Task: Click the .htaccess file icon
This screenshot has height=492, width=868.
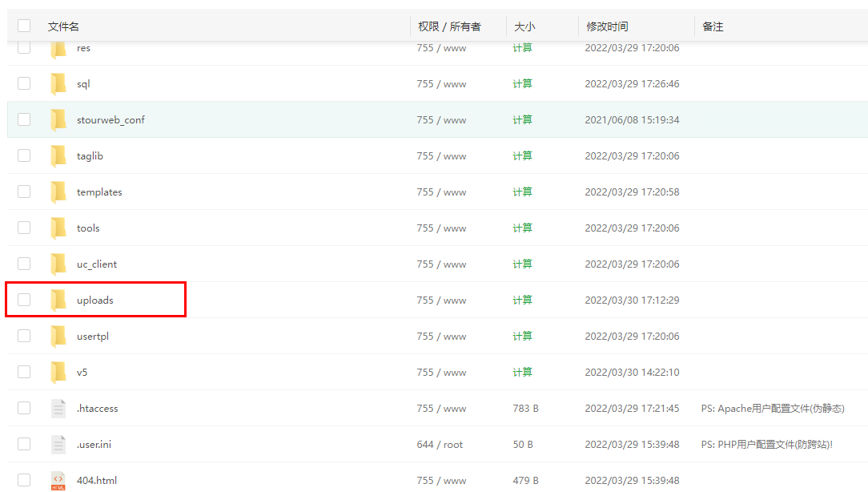Action: [x=58, y=408]
